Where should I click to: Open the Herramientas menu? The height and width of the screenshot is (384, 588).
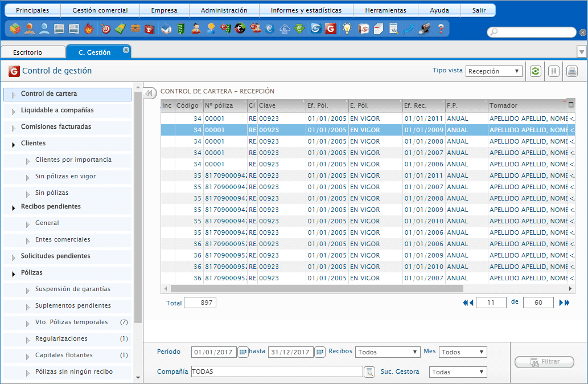click(385, 10)
